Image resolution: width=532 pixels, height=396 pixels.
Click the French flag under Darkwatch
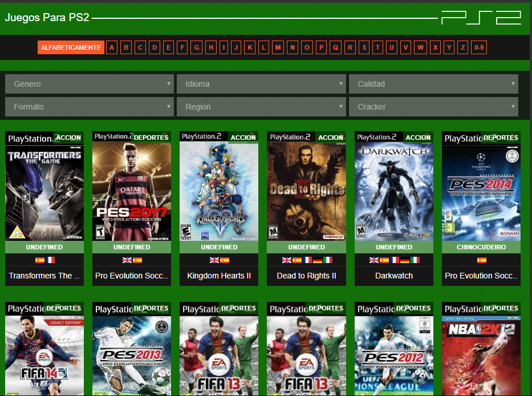pyautogui.click(x=395, y=260)
